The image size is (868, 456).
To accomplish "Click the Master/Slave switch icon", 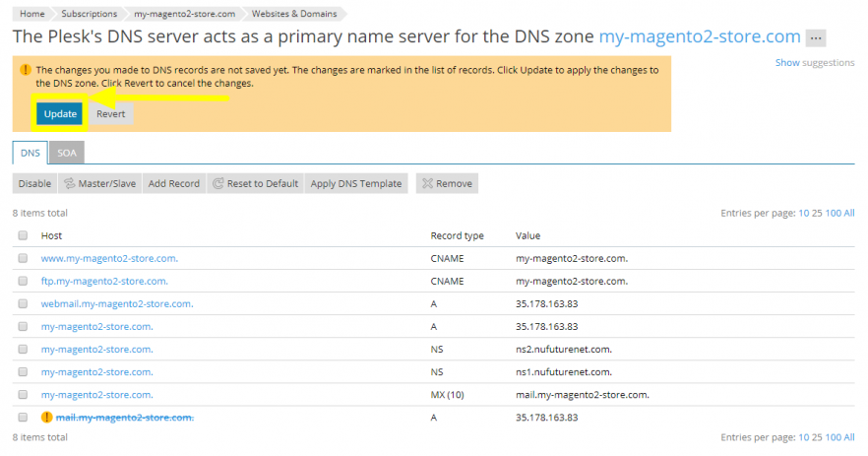I will [x=70, y=183].
